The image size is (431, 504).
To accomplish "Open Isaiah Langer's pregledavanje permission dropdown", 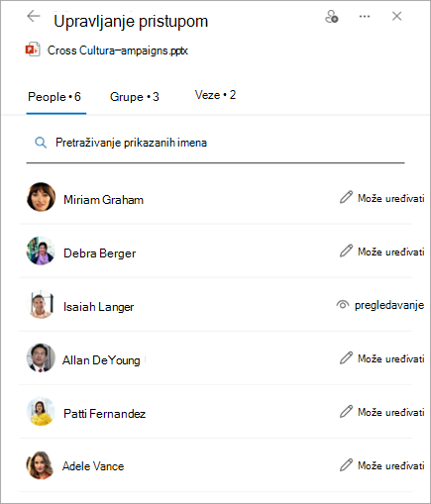I will click(379, 305).
